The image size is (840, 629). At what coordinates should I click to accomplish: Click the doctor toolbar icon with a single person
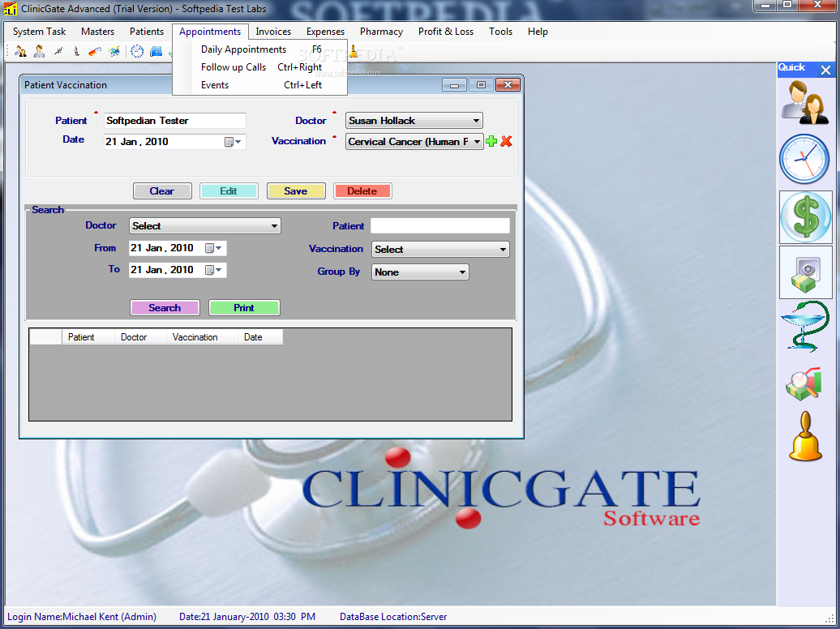click(x=39, y=51)
